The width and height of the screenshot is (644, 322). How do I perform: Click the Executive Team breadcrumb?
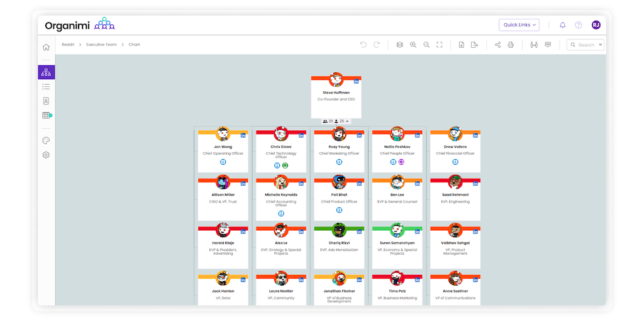tap(101, 45)
